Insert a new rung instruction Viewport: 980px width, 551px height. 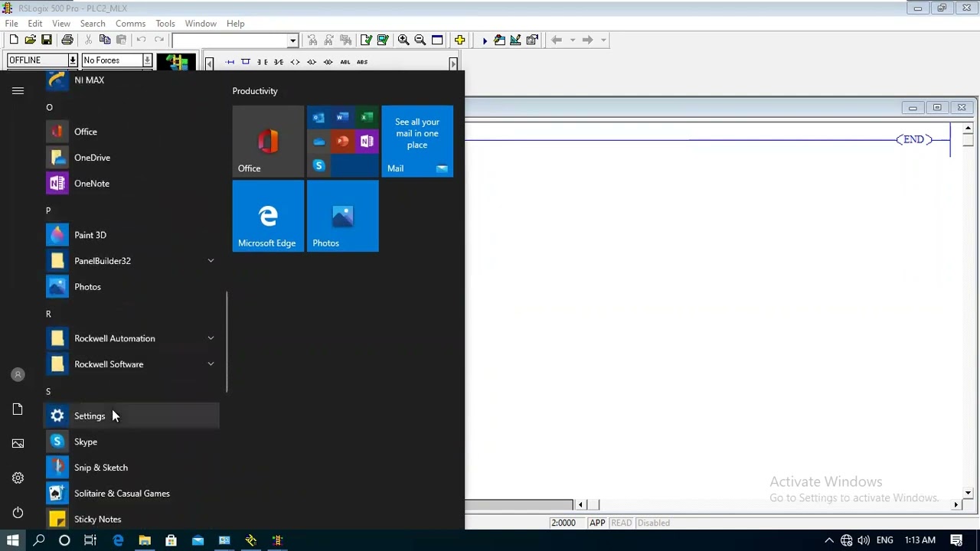[230, 62]
